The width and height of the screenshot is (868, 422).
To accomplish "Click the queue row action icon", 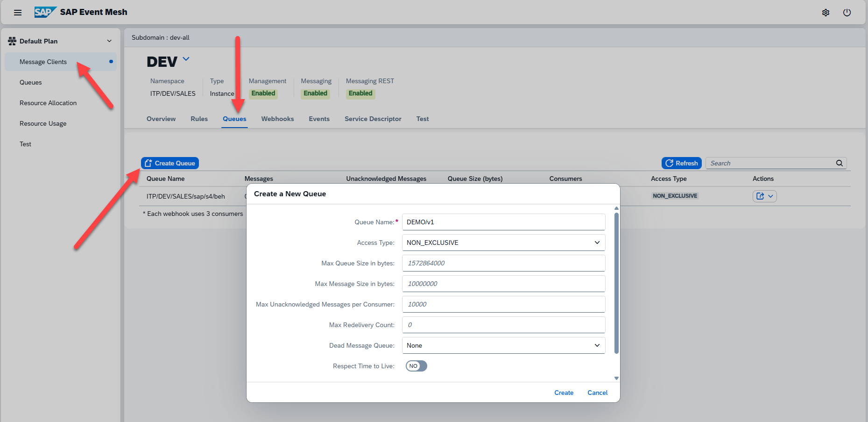I will (760, 196).
